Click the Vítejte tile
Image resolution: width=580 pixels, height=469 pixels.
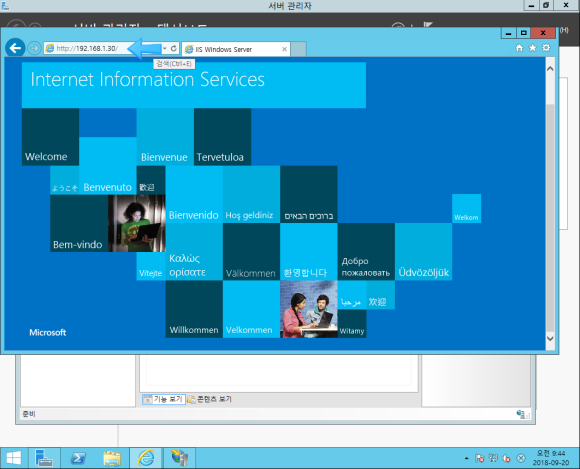(151, 266)
